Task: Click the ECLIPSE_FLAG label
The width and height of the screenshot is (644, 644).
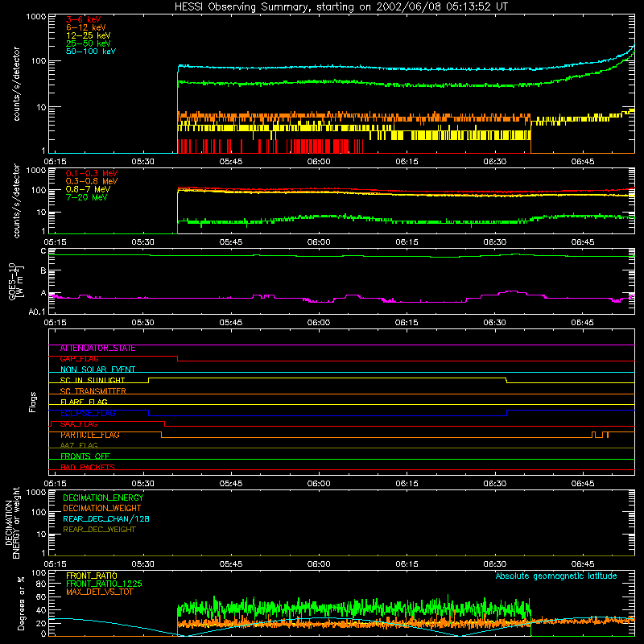Action: coord(88,413)
